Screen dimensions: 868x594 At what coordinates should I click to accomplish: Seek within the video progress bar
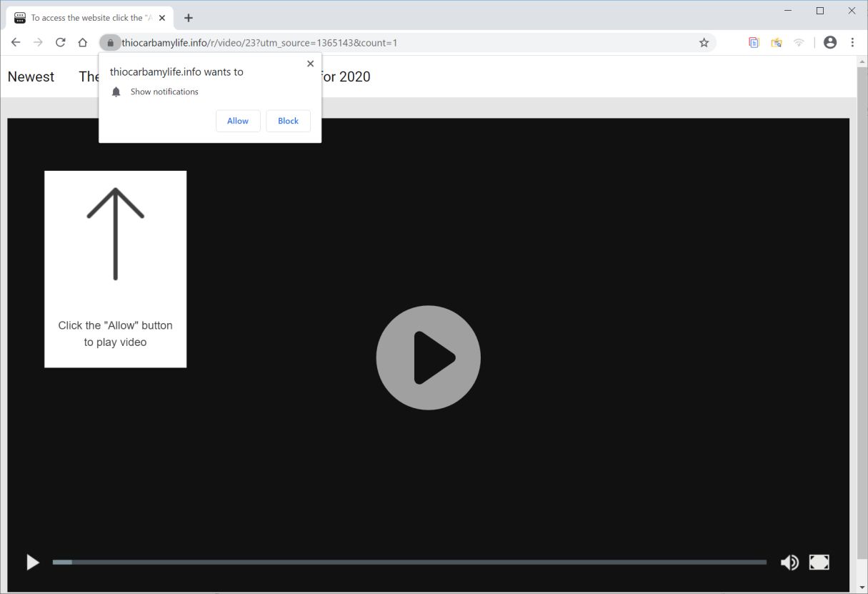[409, 563]
